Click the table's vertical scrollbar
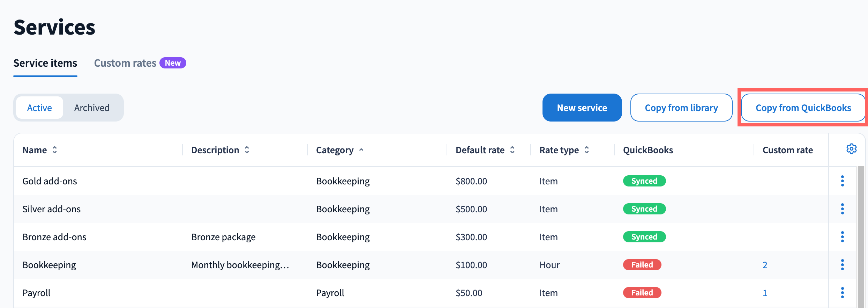Viewport: 868px width, 308px height. (x=861, y=237)
